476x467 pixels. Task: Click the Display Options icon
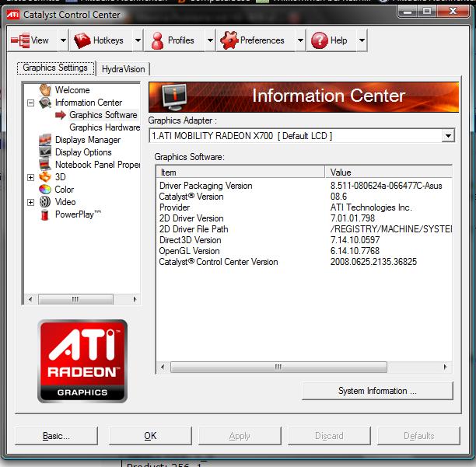click(45, 152)
